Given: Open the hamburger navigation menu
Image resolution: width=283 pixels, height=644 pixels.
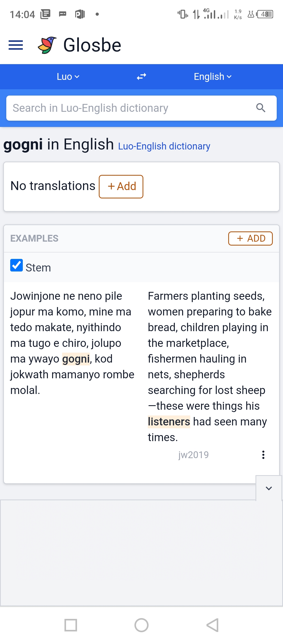Looking at the screenshot, I should [16, 45].
